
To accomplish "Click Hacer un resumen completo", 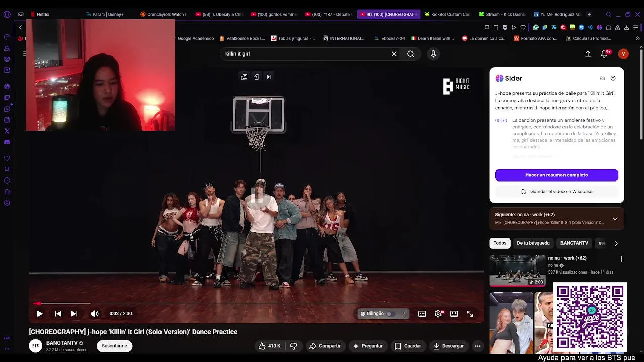I will pyautogui.click(x=556, y=175).
